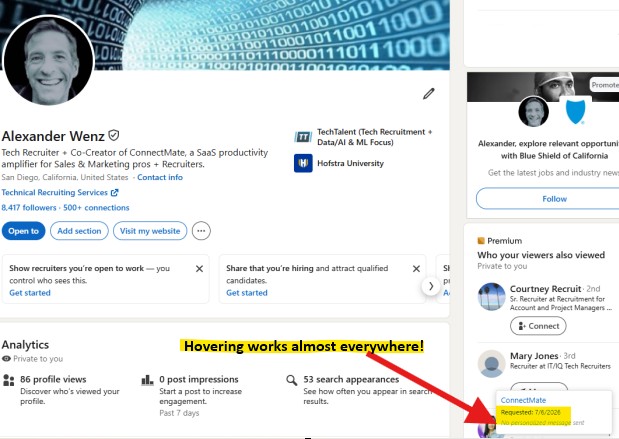Open the TechTalent company logo
Viewport: 619px width, 439px height.
click(303, 137)
